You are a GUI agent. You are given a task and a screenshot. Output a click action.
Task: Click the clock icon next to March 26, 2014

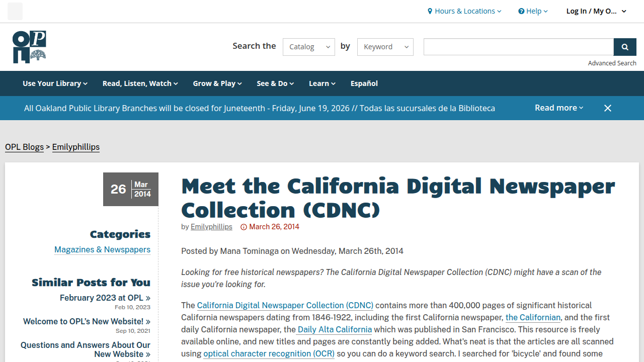click(244, 227)
